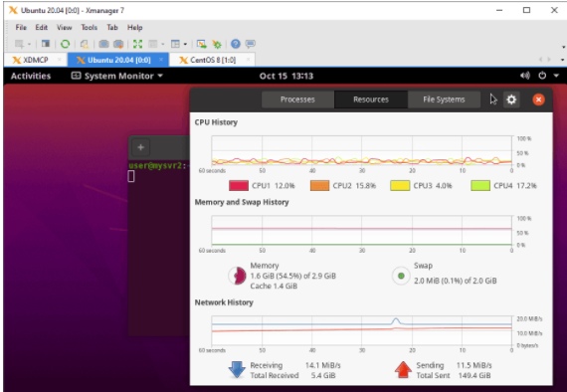Click the date and time clock

click(x=286, y=76)
